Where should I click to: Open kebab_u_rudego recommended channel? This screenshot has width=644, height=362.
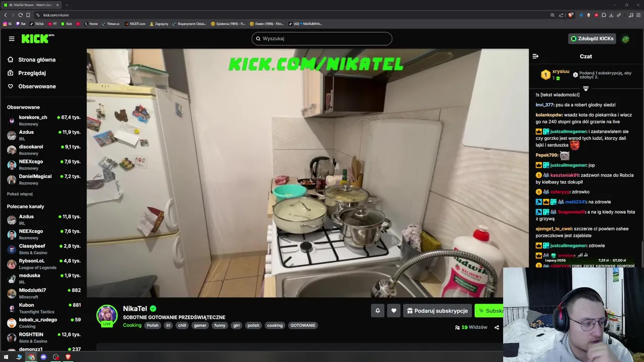[x=44, y=323]
